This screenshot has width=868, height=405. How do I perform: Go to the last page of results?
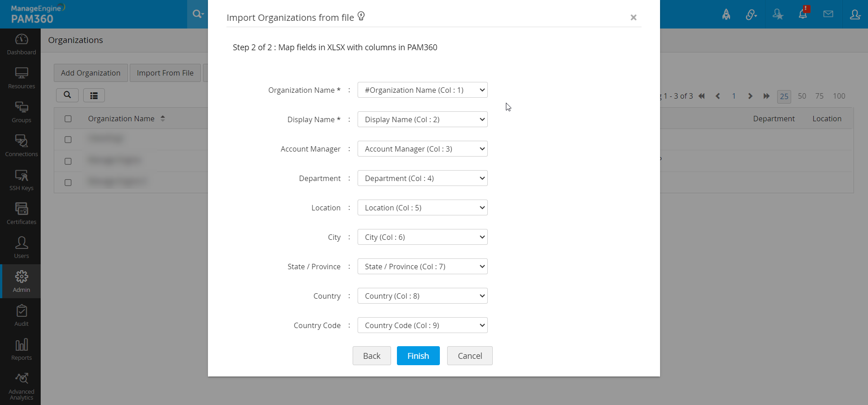766,96
